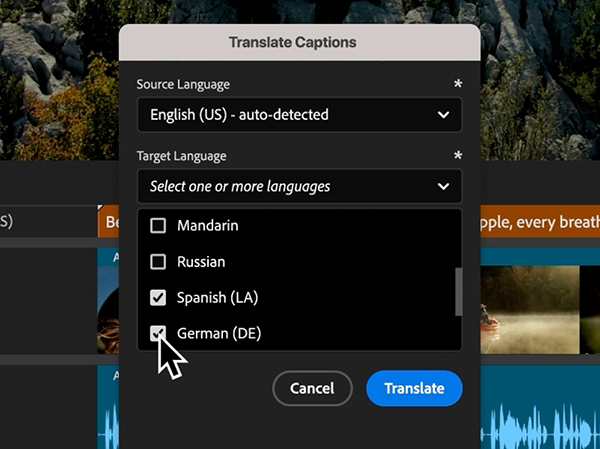The height and width of the screenshot is (449, 600).
Task: Click the blue Translate button
Action: tap(414, 388)
